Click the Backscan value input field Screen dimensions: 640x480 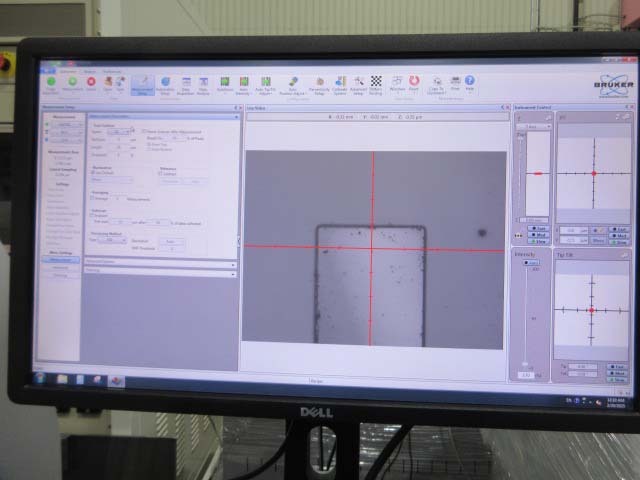pos(120,140)
